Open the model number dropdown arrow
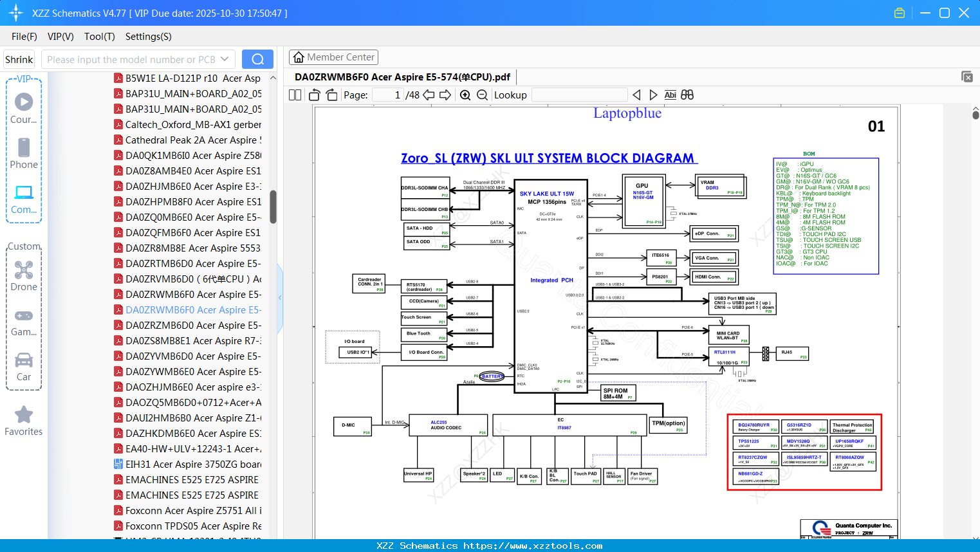This screenshot has width=980, height=552. pos(225,59)
